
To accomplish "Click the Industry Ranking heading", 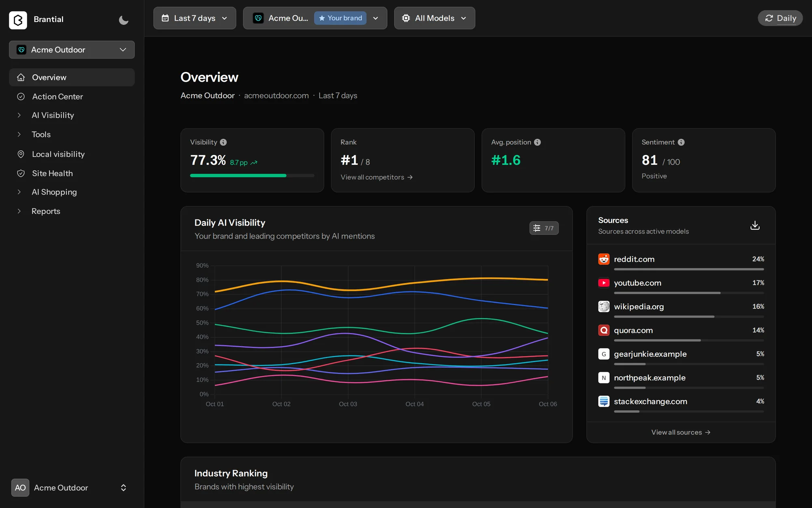I will point(231,473).
